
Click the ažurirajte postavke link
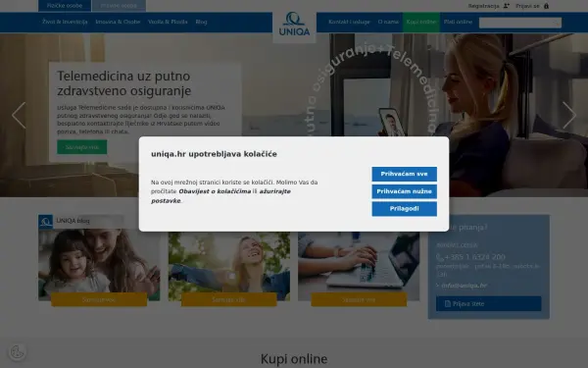pos(220,196)
